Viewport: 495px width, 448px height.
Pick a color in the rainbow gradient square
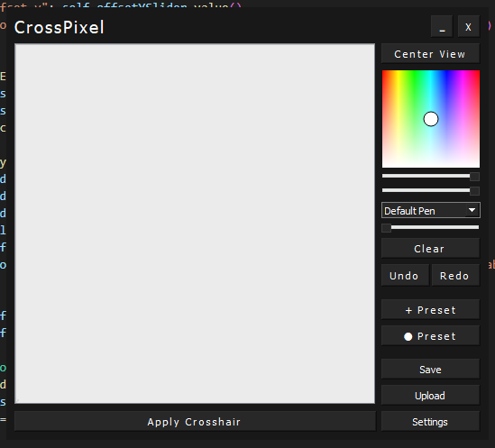point(431,119)
